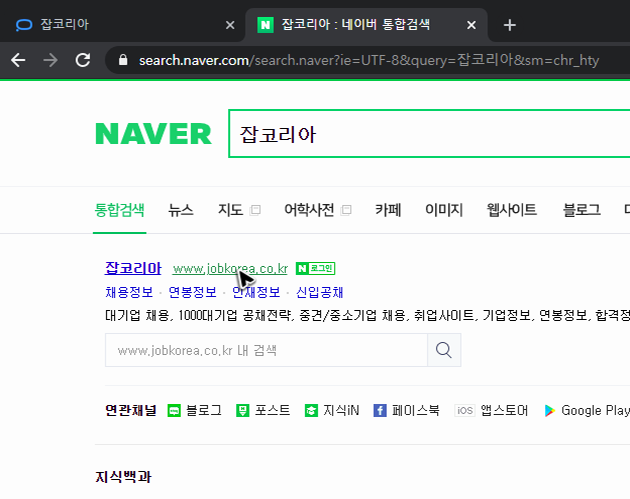Select the 통합검색 tab
This screenshot has width=630, height=499.
119,210
